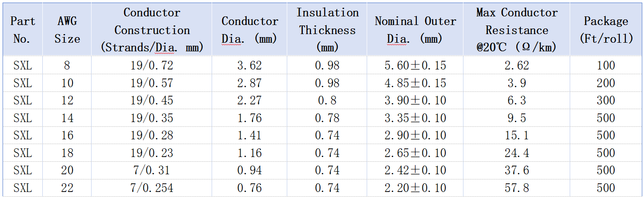Select the AWG size 10 cell
The height and width of the screenshot is (198, 644).
[67, 83]
